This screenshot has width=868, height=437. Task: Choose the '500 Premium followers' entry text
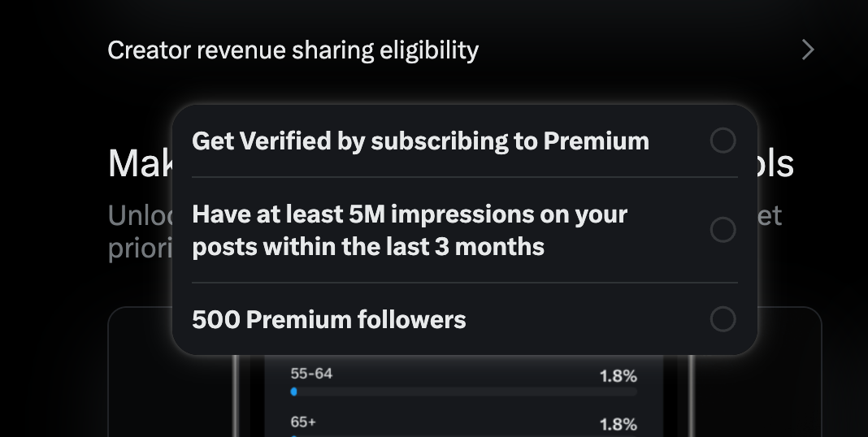point(329,319)
